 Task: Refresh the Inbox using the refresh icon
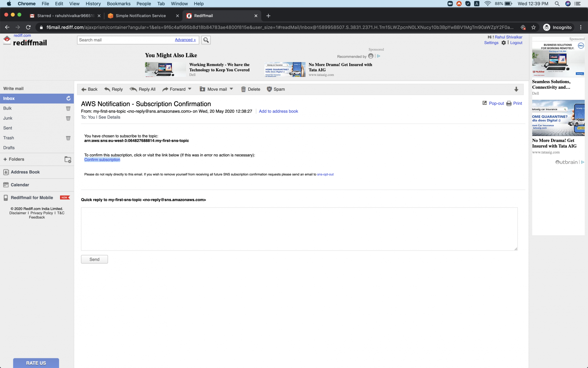point(68,98)
